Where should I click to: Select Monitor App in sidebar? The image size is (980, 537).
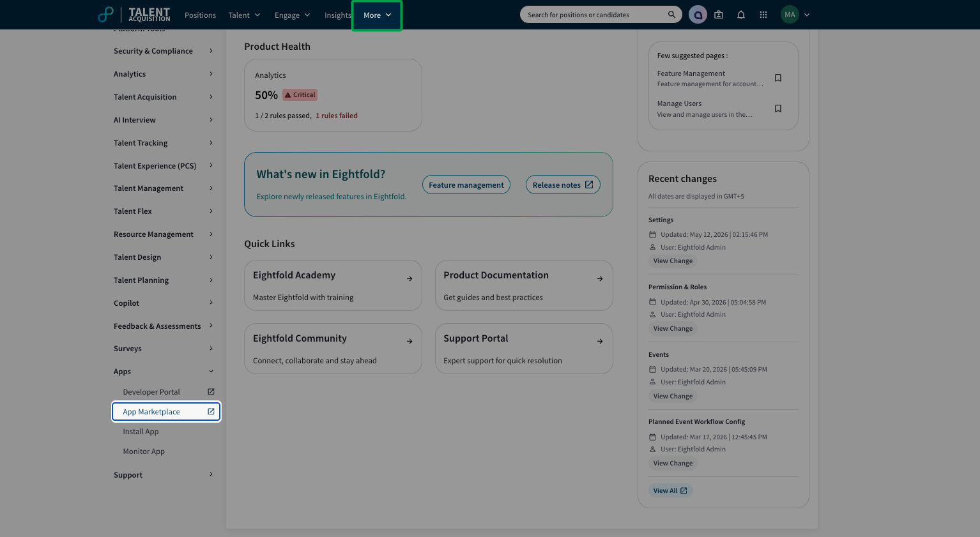point(144,451)
